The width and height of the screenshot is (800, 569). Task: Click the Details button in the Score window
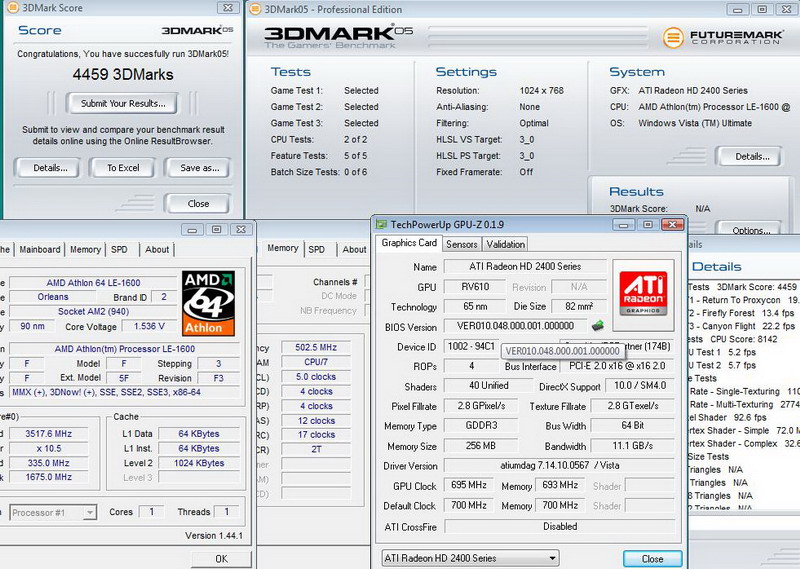50,168
